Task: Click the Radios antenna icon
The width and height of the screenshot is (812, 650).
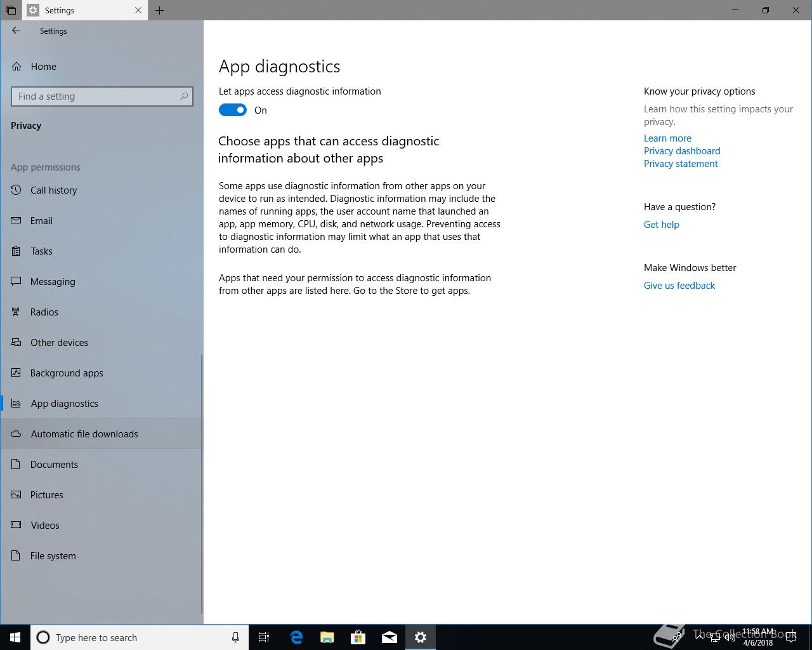Action: pos(16,312)
